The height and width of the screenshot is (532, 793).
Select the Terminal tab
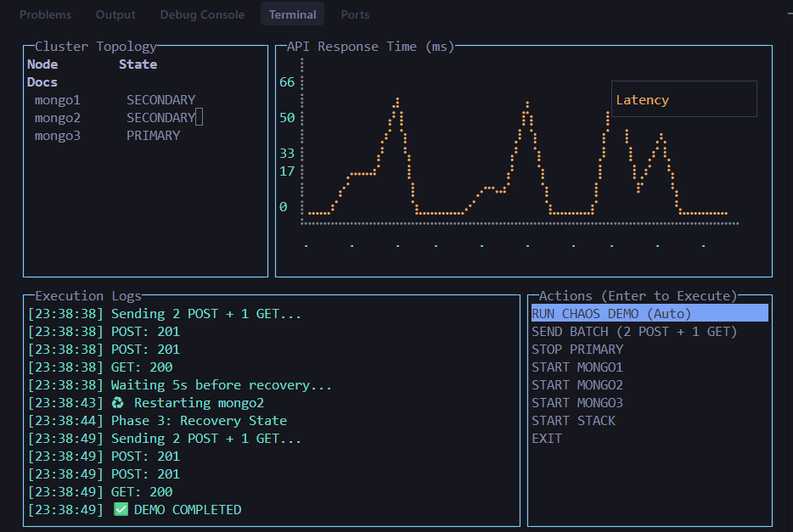(x=292, y=14)
